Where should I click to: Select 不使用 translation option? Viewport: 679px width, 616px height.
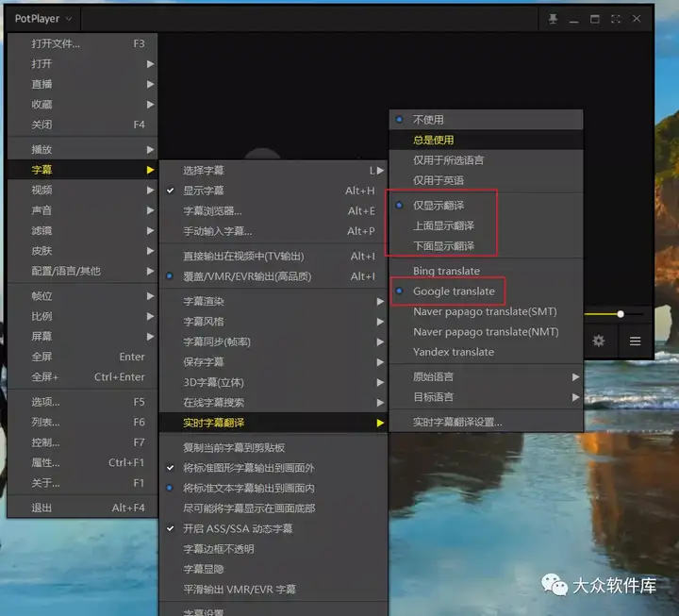pos(486,120)
